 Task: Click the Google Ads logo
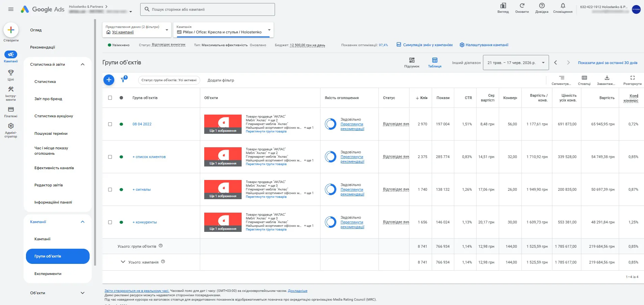(42, 9)
